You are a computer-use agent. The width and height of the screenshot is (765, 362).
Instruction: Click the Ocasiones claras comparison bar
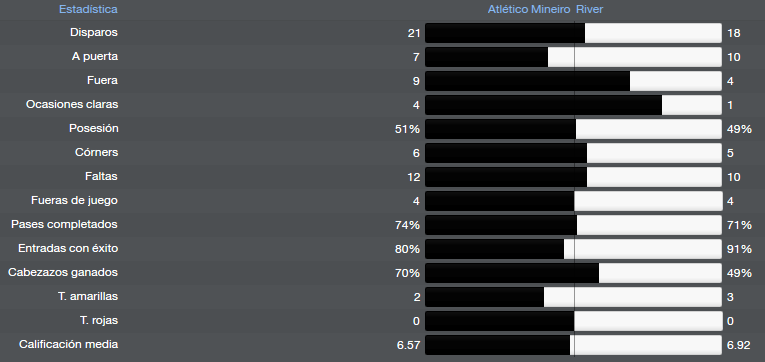click(x=573, y=105)
